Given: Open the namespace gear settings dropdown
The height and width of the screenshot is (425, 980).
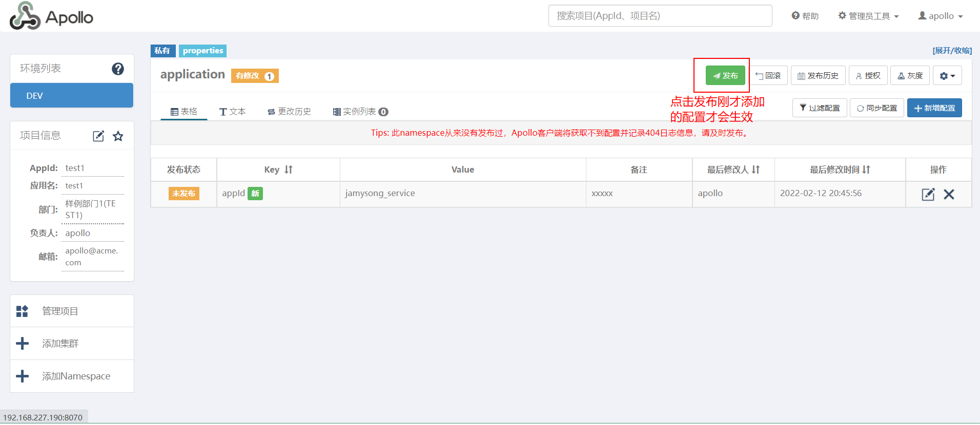Looking at the screenshot, I should click(947, 76).
